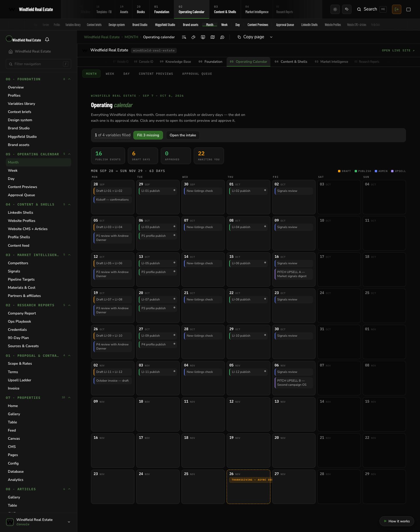420x532 pixels.
Task: Click the copy icon on Copy page
Action: tap(239, 37)
